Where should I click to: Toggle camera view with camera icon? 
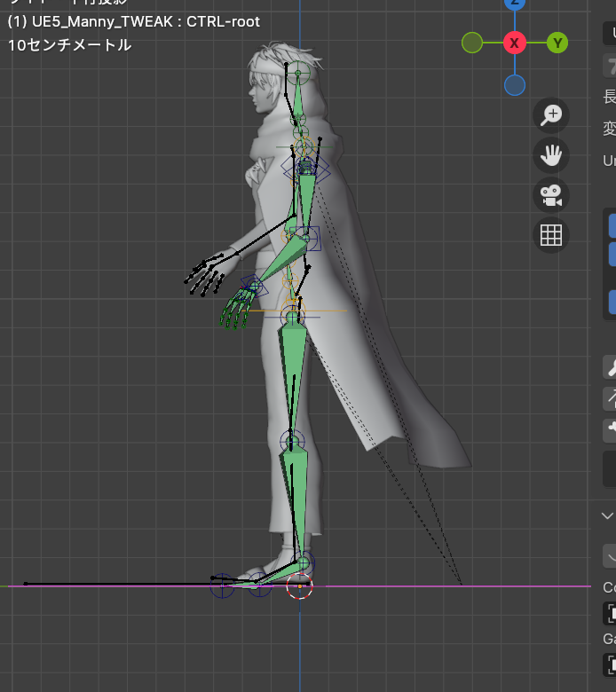(x=551, y=195)
